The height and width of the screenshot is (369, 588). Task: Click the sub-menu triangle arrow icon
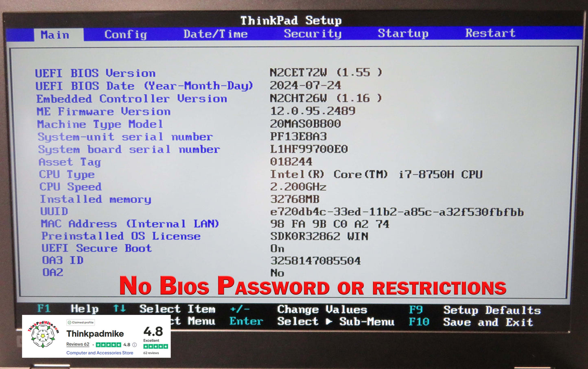click(329, 321)
